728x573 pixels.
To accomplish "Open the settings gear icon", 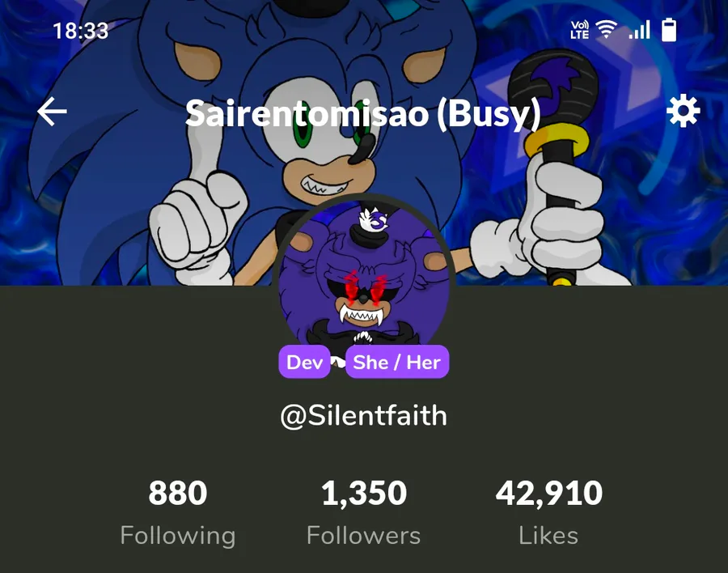I will click(x=683, y=111).
